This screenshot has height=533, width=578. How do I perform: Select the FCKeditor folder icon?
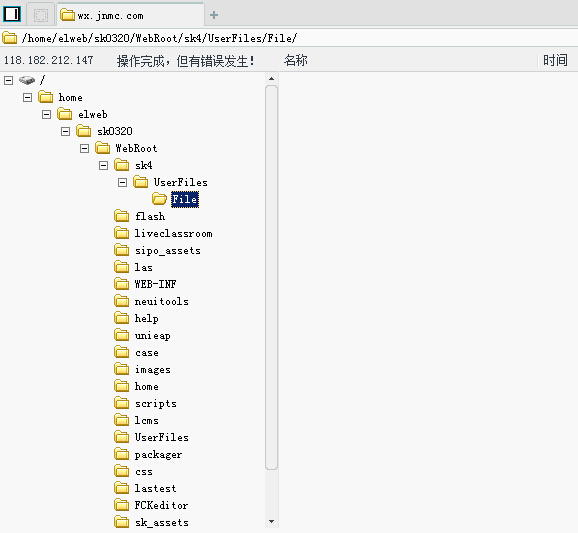[122, 505]
